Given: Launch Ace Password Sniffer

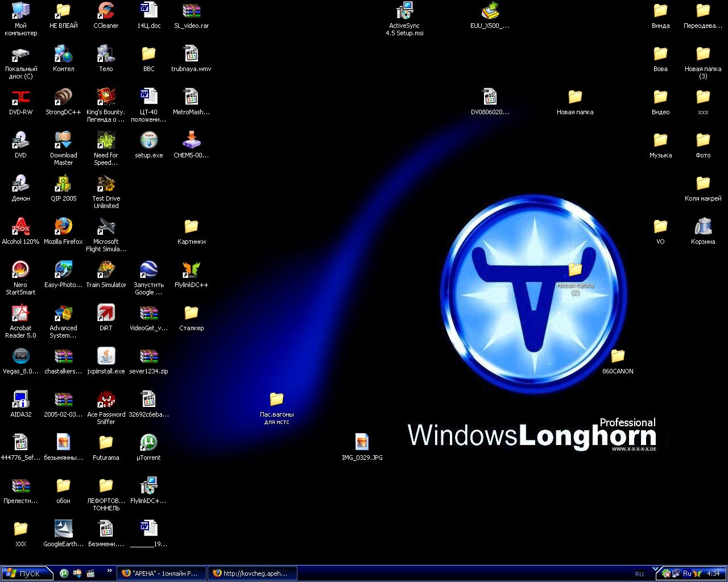Looking at the screenshot, I should pos(106,407).
